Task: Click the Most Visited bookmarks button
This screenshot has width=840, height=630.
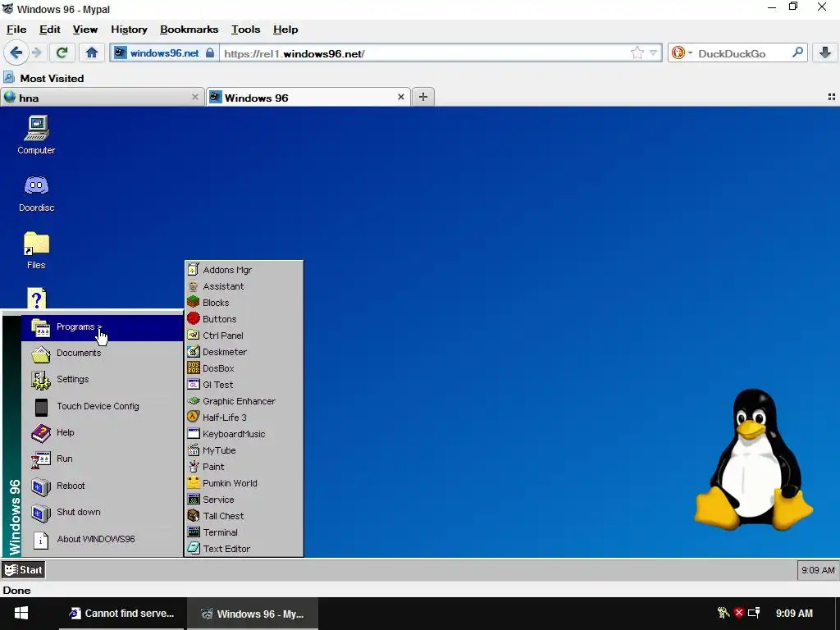Action: click(44, 78)
